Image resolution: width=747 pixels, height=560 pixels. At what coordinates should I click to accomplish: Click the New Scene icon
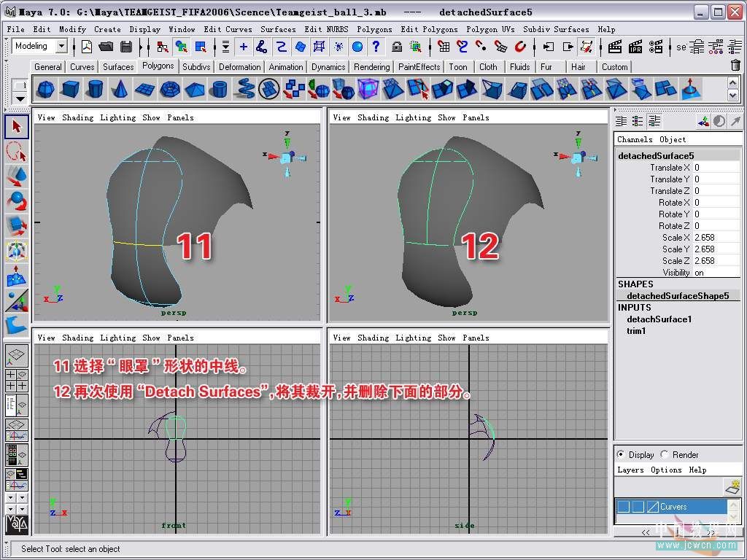click(87, 47)
